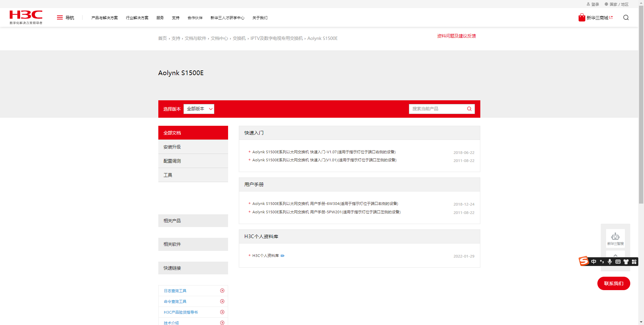The image size is (644, 325).
Task: Open site search magnifier in header
Action: coord(626,17)
